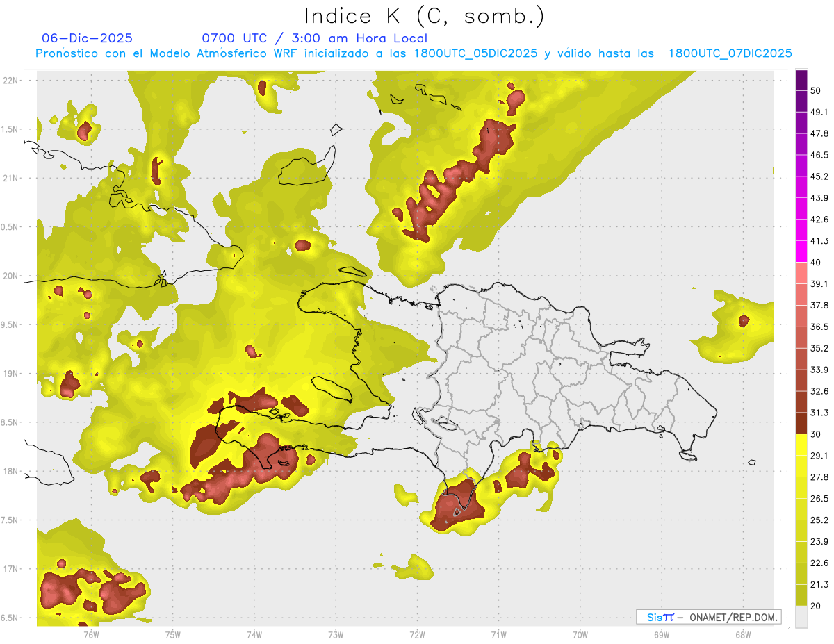Click the color bar label "22.6"
Screen dimensions: 834x644
tap(819, 563)
